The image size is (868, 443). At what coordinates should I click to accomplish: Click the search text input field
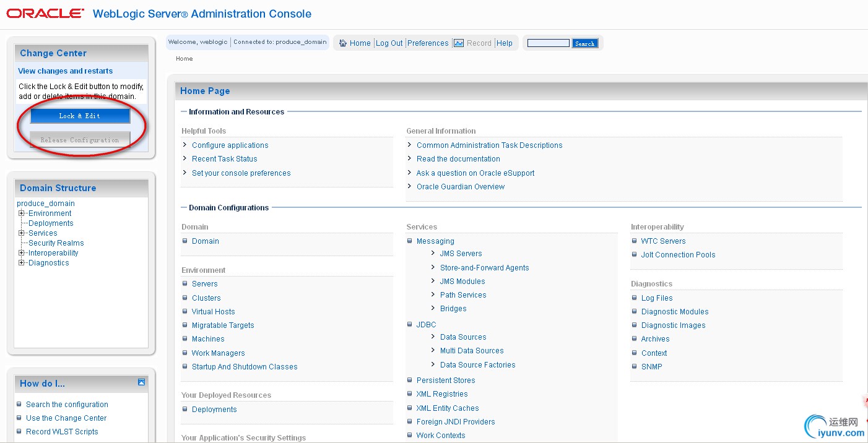tap(548, 43)
